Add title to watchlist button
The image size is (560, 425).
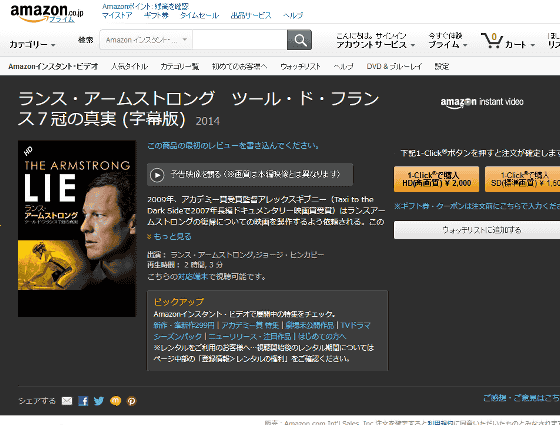pyautogui.click(x=477, y=230)
